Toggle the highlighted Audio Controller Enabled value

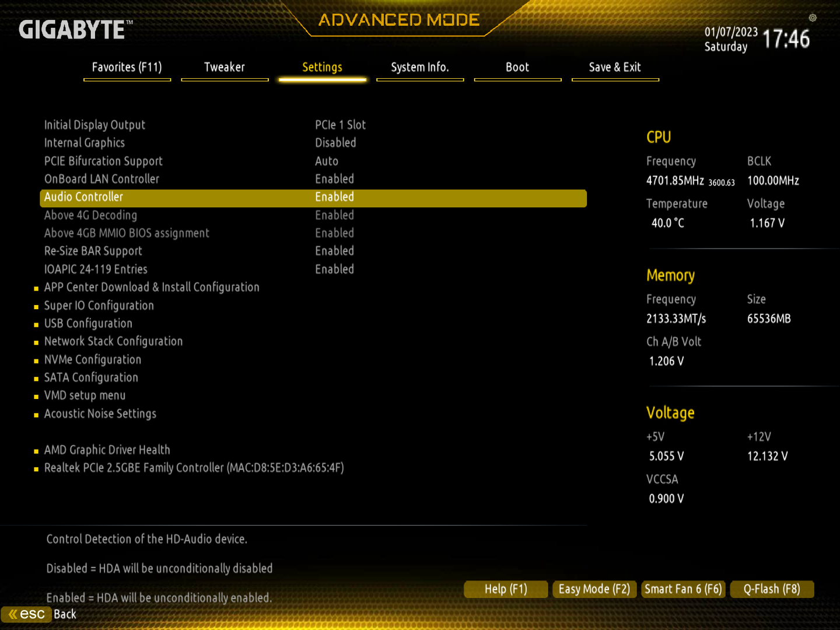335,197
